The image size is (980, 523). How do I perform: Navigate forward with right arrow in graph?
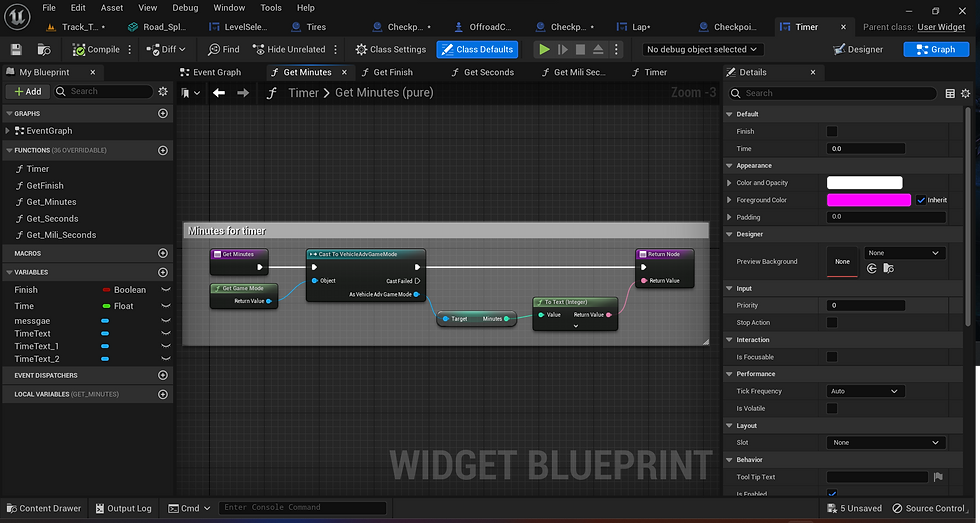tap(242, 93)
